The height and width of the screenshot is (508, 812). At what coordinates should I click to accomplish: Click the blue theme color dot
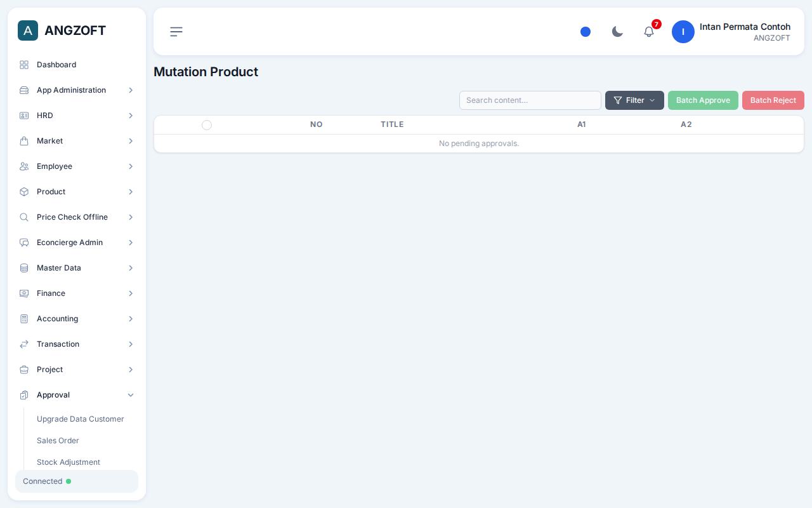pos(586,32)
